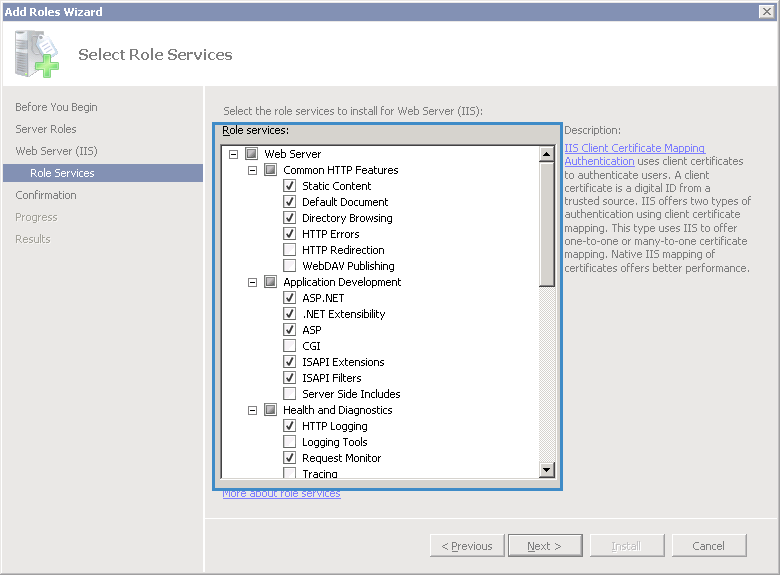Close the Add Roles Wizard window
780x575 pixels.
point(767,11)
